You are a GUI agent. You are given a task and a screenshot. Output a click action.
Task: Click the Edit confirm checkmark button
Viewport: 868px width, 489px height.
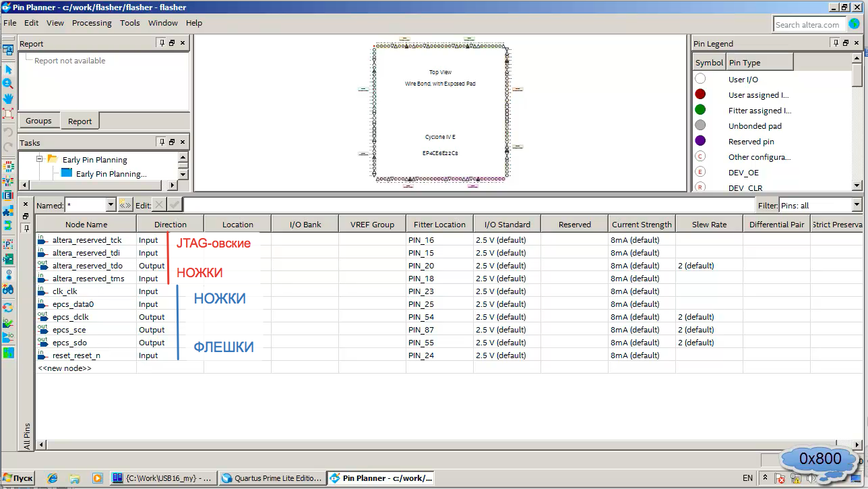coord(174,205)
